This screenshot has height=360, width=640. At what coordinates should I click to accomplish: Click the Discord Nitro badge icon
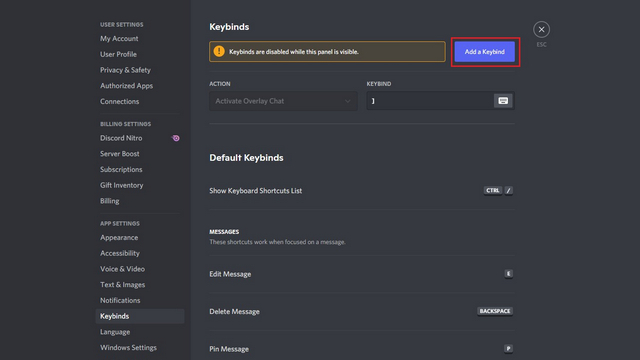pyautogui.click(x=176, y=138)
